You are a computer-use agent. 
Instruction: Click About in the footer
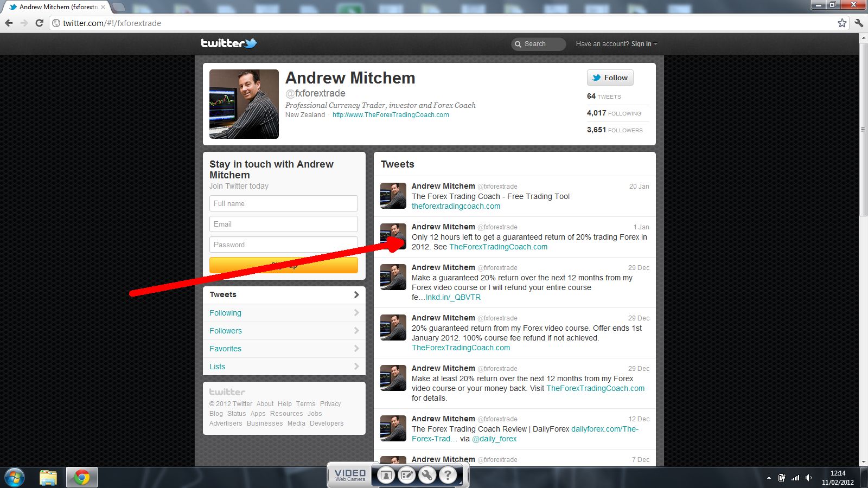pyautogui.click(x=265, y=404)
